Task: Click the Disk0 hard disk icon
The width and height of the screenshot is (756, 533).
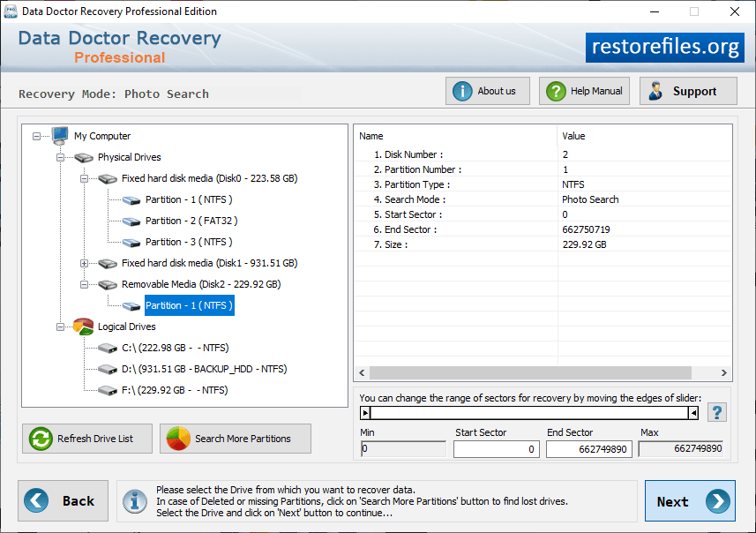Action: (108, 178)
